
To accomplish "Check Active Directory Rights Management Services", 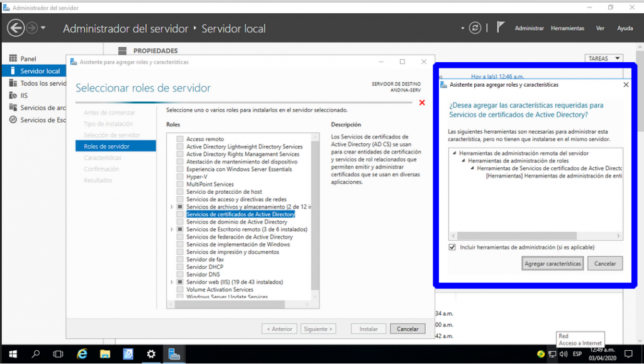I will pos(180,154).
